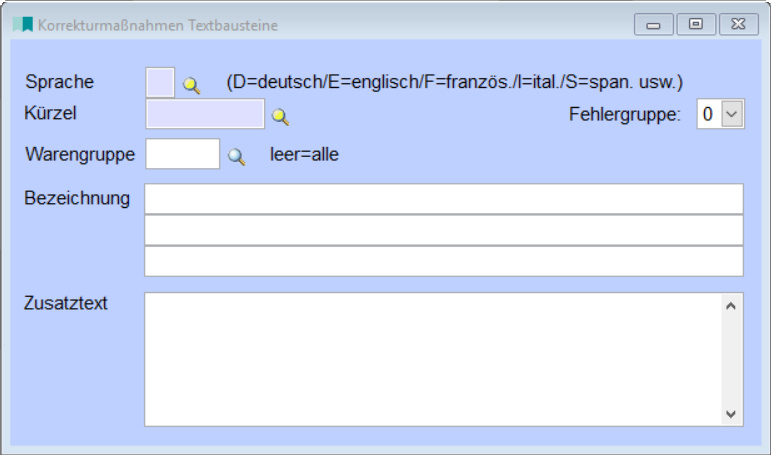Click the Kürzel search magnifier icon
The height and width of the screenshot is (455, 771).
point(281,117)
